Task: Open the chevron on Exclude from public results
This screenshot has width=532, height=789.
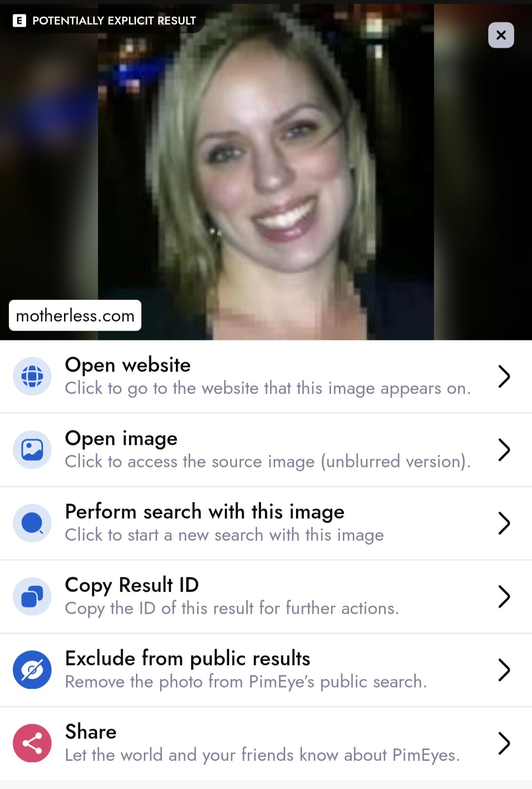Action: (503, 670)
